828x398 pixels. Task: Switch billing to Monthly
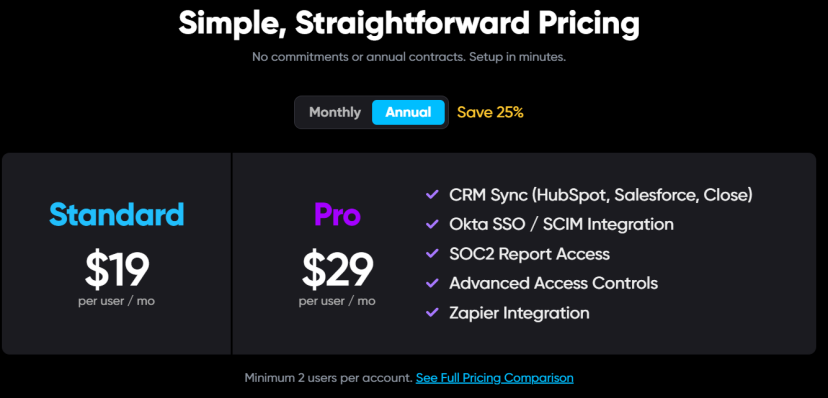click(335, 112)
